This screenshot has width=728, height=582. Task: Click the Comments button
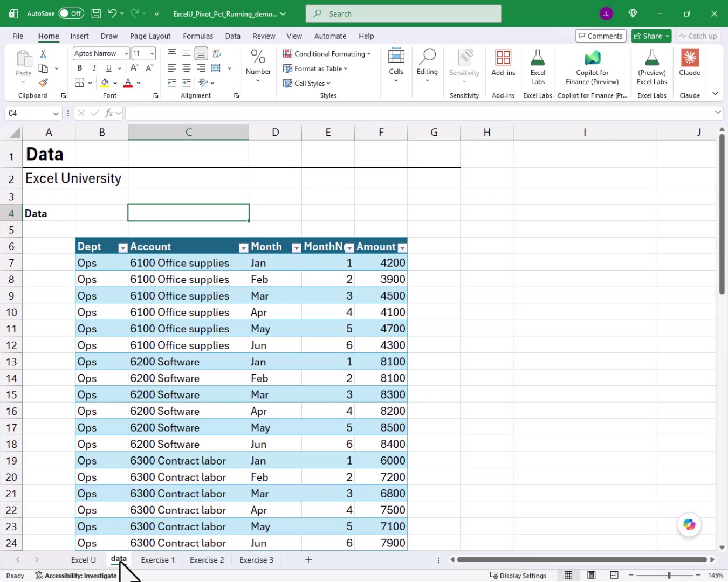601,36
